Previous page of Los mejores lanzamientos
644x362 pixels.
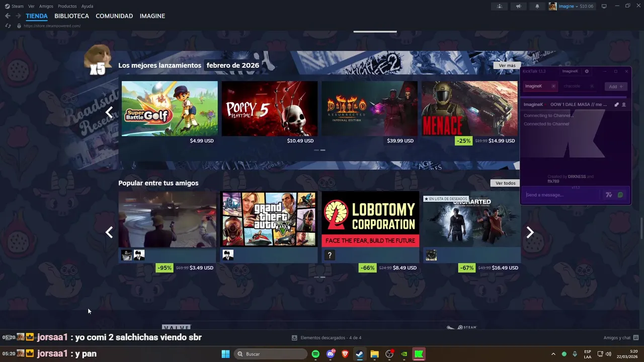pyautogui.click(x=109, y=112)
